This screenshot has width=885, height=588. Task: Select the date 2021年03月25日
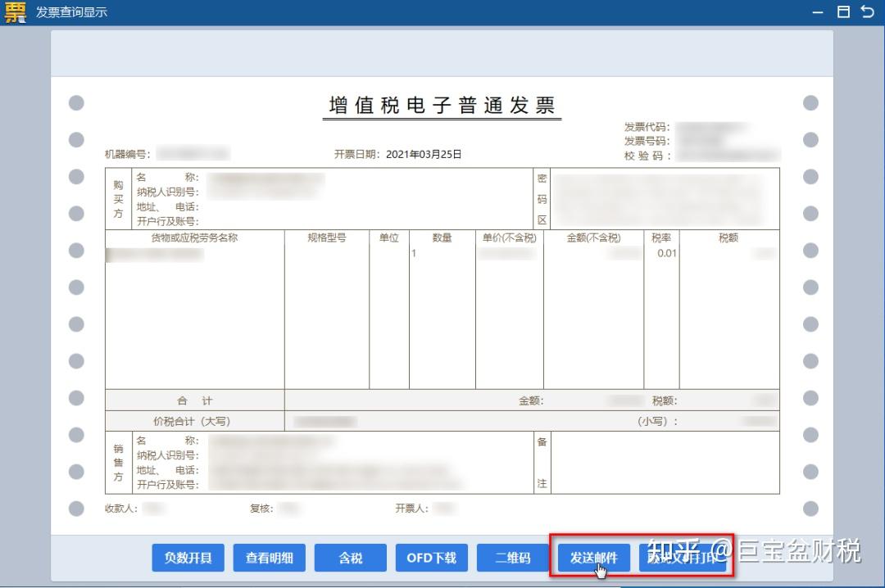pyautogui.click(x=424, y=154)
